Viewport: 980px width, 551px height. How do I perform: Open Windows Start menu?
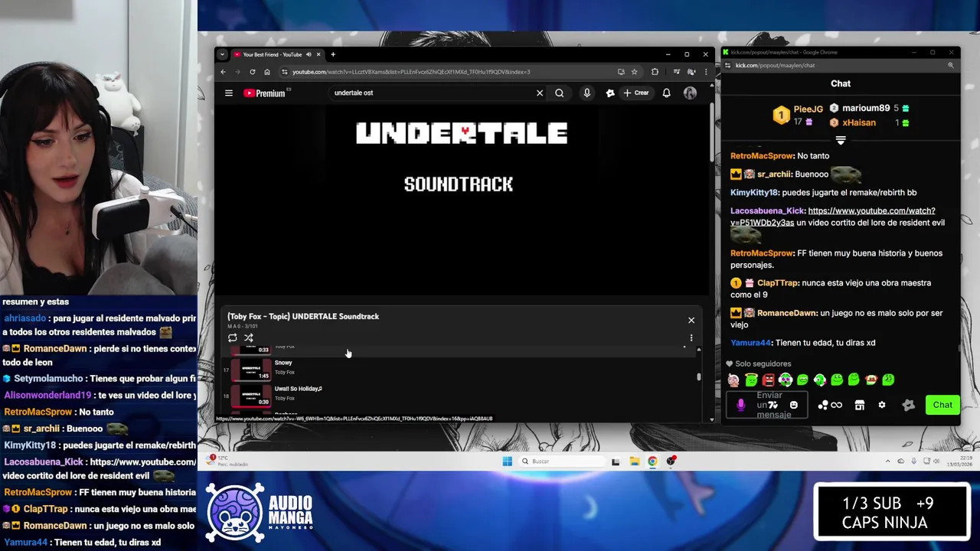click(507, 461)
